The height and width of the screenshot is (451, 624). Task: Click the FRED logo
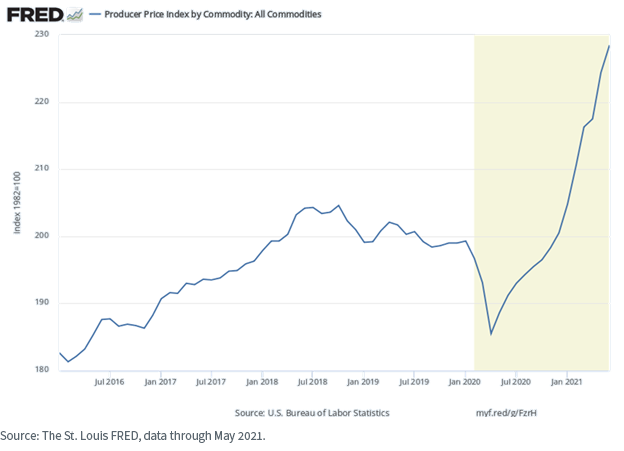(x=35, y=15)
